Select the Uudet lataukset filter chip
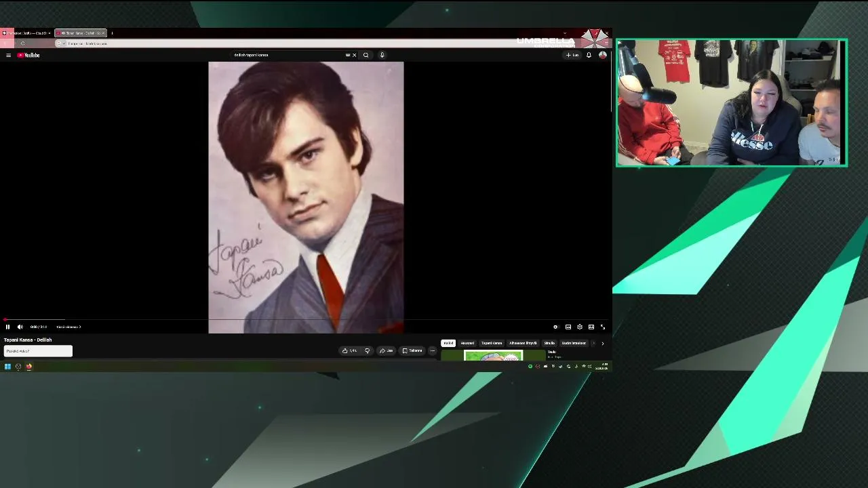The image size is (868, 488). (x=574, y=343)
